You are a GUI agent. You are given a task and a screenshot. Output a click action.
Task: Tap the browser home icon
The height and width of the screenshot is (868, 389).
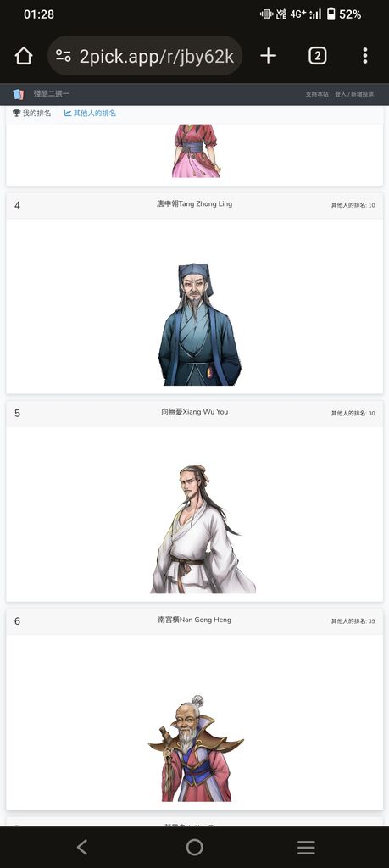(x=24, y=56)
